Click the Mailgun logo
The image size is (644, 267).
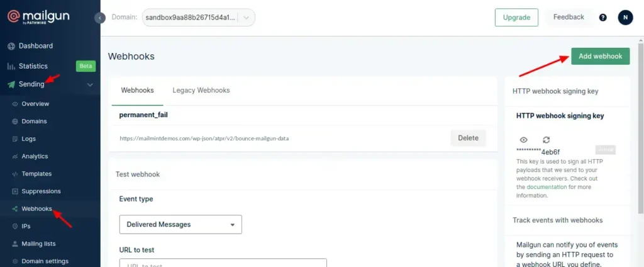[38, 16]
